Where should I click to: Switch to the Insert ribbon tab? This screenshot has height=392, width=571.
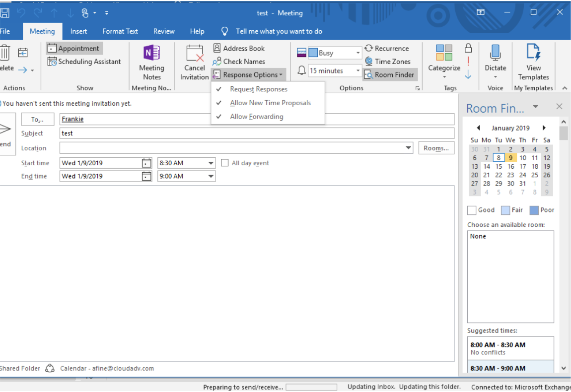coord(78,31)
